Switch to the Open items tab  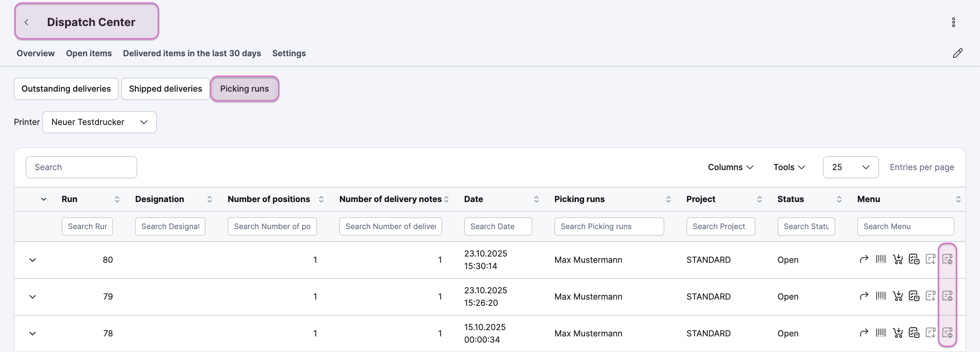click(x=89, y=53)
